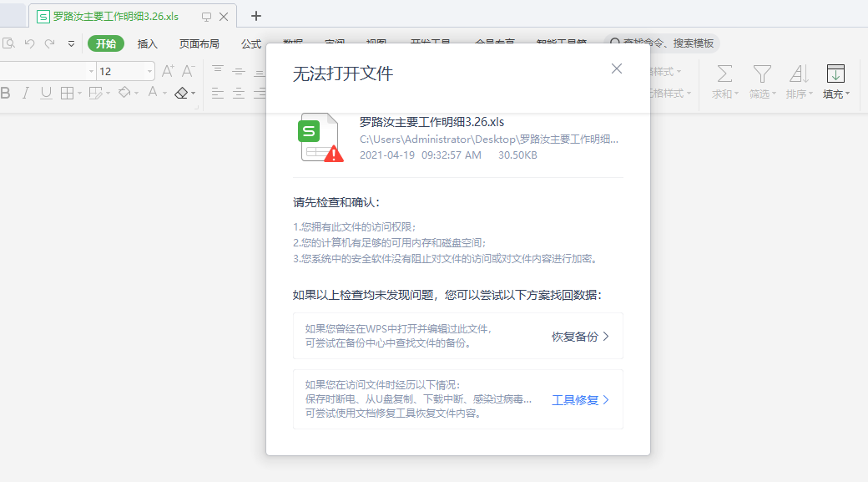Click the undo arrow icon
This screenshot has height=482, width=868.
click(x=29, y=43)
